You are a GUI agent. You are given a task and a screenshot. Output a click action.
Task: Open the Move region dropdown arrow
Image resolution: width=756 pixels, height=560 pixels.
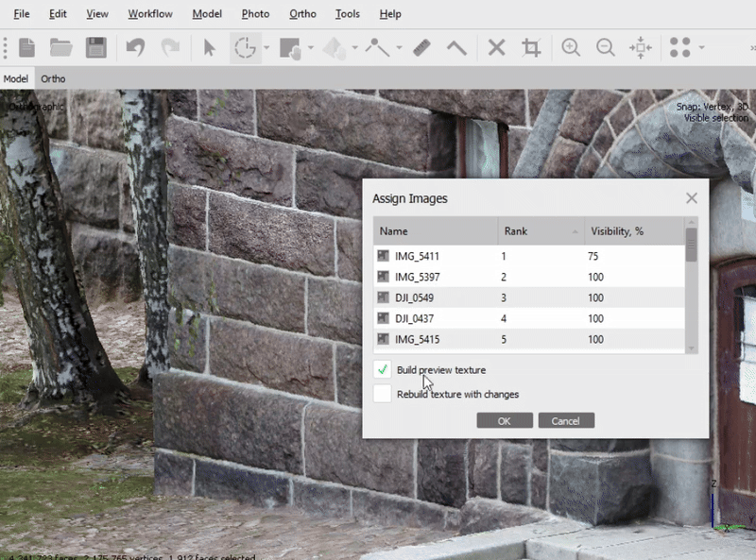coord(311,48)
